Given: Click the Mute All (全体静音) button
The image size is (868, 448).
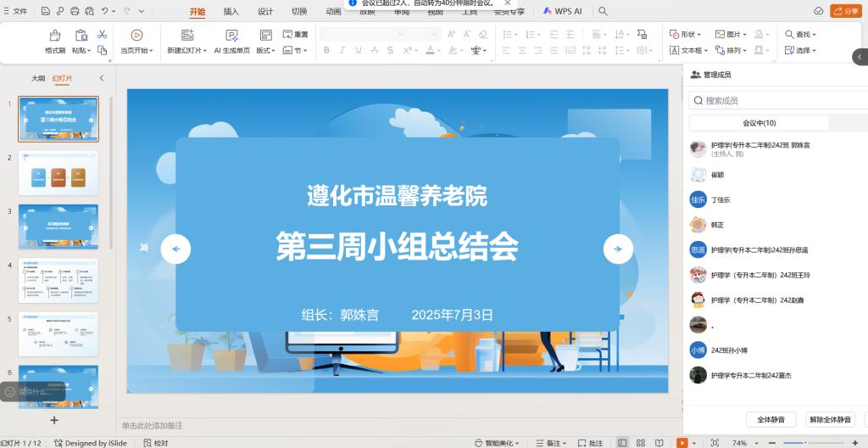Looking at the screenshot, I should click(771, 419).
